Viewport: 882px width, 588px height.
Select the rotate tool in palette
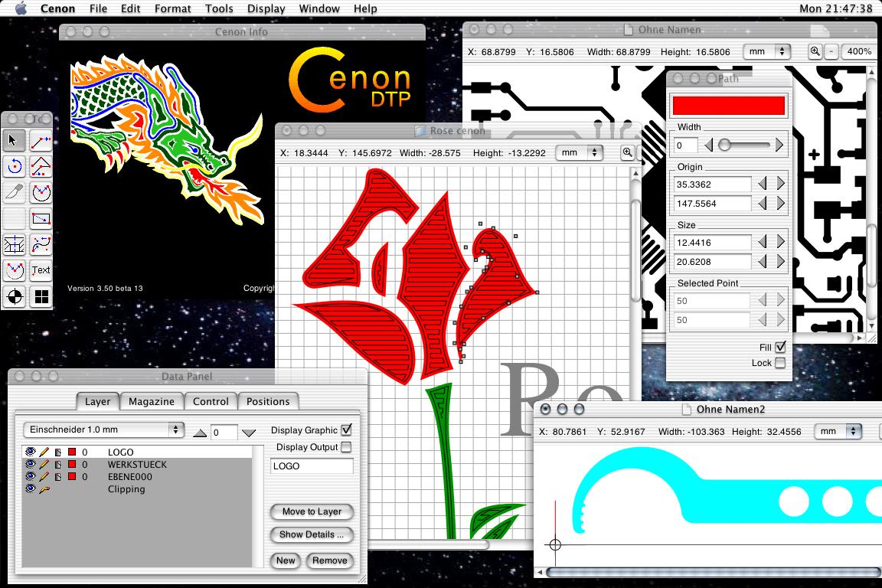point(14,166)
